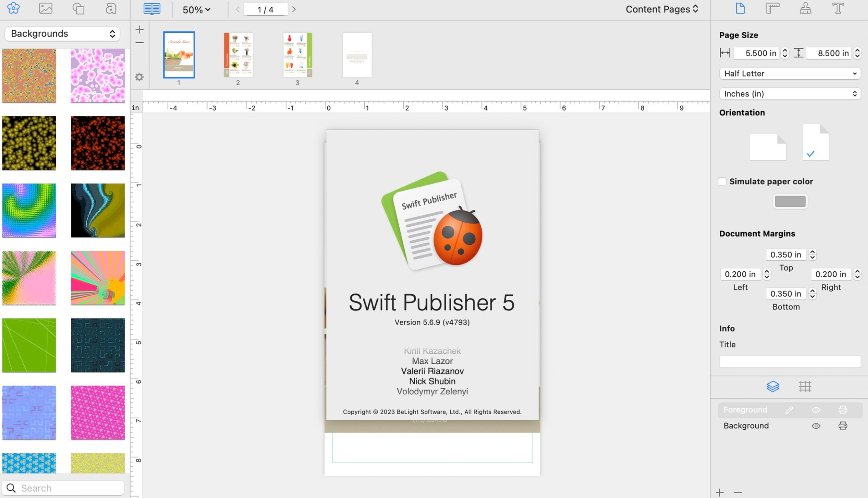
Task: Open the custom library tab
Action: [x=110, y=8]
